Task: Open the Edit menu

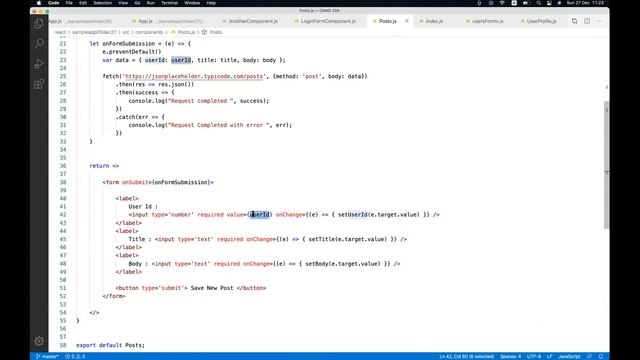Action: click(x=83, y=3)
